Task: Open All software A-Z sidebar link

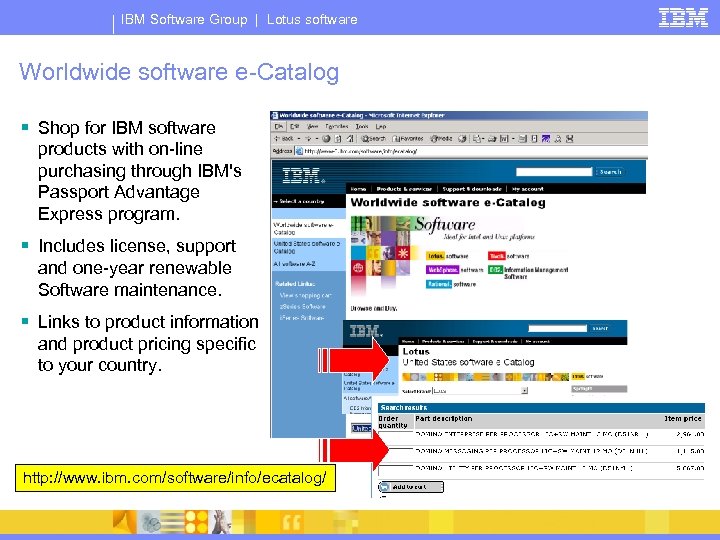Action: pyautogui.click(x=294, y=264)
